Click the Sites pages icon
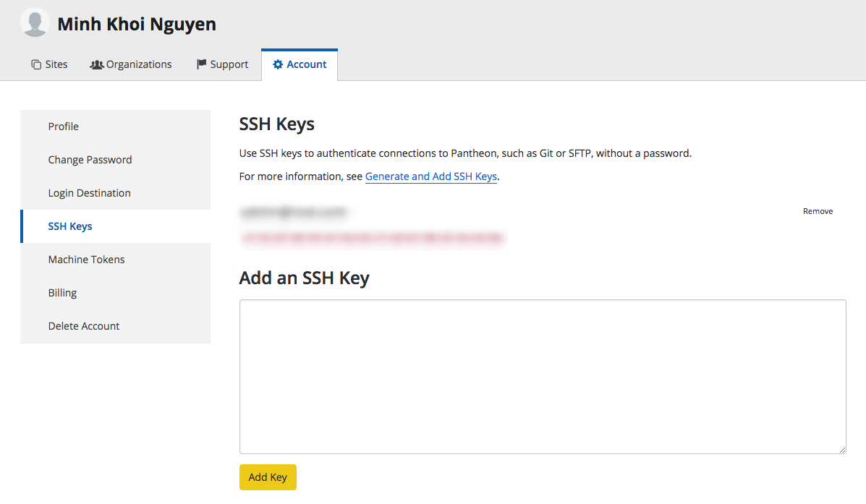The height and width of the screenshot is (504, 866). coord(36,64)
